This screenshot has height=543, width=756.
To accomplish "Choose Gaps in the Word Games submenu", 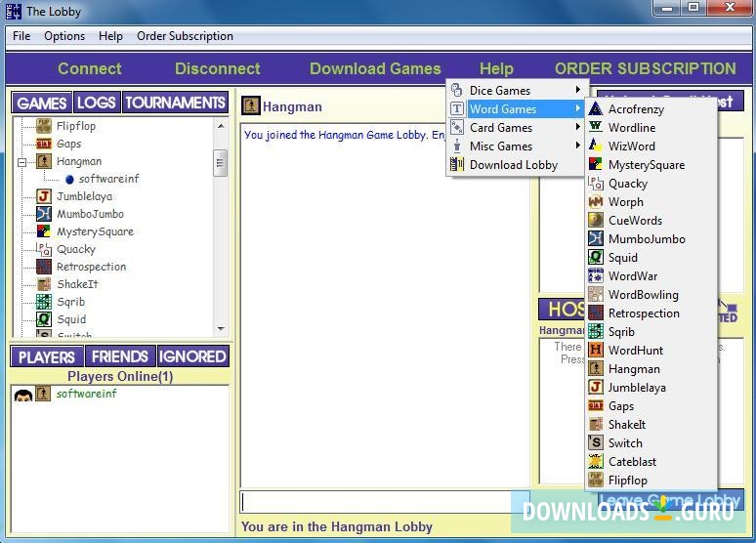I will point(621,406).
